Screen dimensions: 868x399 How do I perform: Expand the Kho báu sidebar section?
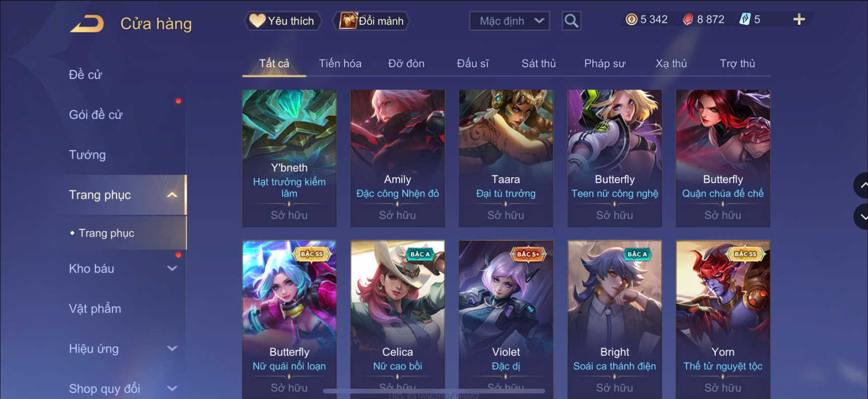(x=172, y=269)
